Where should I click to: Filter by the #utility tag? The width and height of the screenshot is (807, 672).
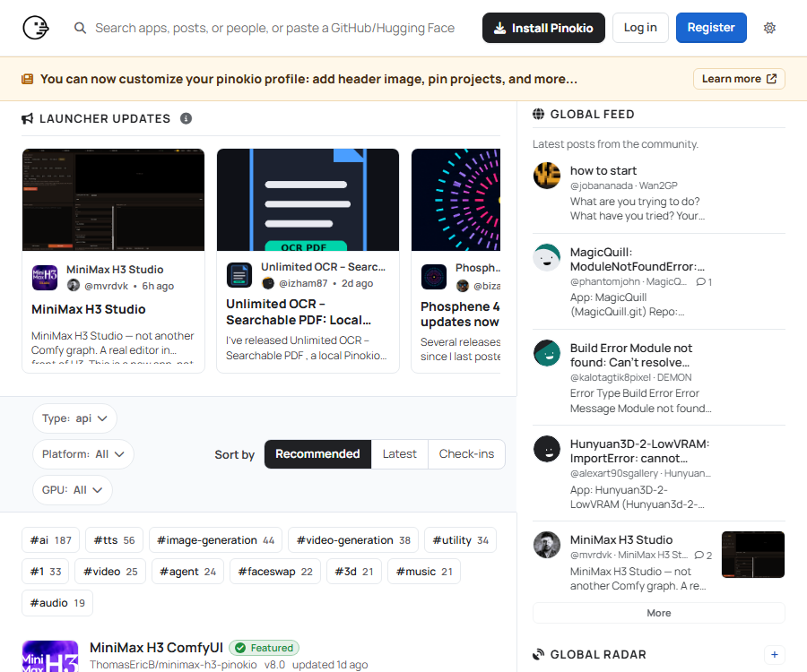click(x=460, y=540)
